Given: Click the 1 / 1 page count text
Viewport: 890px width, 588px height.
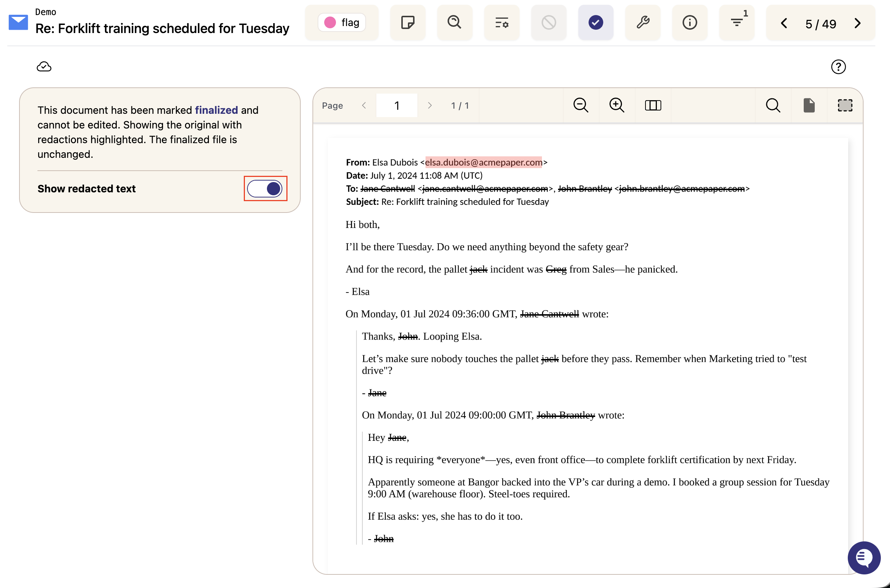Looking at the screenshot, I should [x=460, y=106].
